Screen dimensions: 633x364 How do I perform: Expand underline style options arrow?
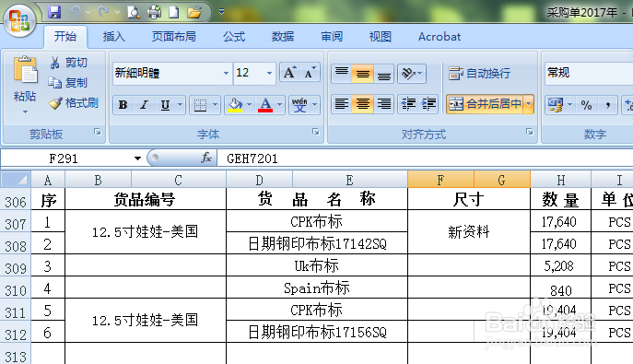click(x=180, y=105)
